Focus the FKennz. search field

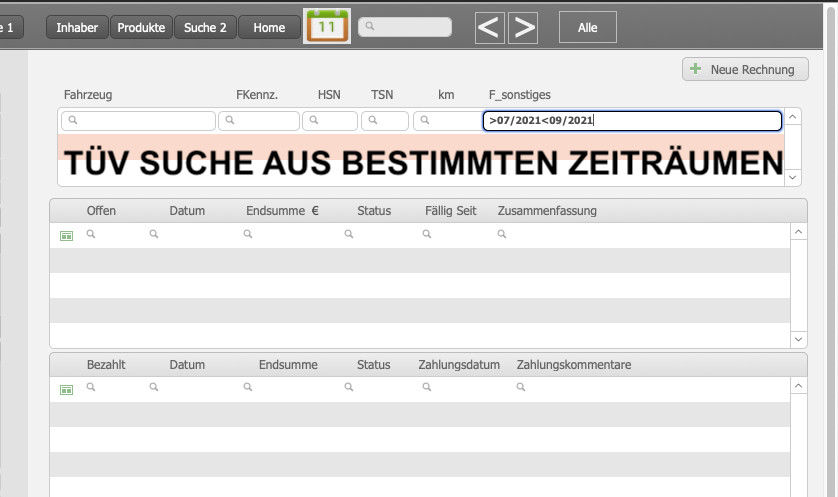(x=259, y=121)
